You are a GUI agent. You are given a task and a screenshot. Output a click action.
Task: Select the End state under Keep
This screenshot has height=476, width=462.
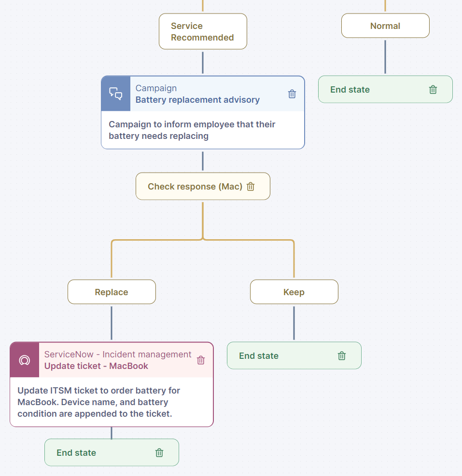[x=259, y=356]
